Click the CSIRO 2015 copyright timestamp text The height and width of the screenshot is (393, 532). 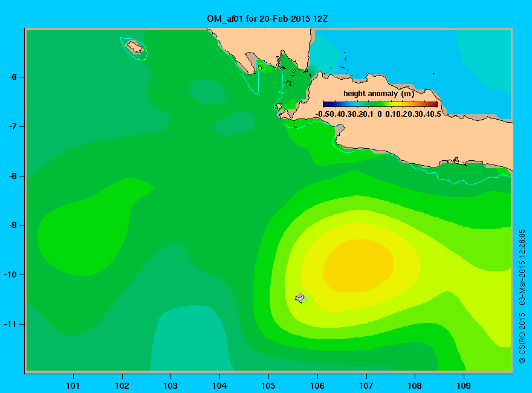[x=522, y=297]
